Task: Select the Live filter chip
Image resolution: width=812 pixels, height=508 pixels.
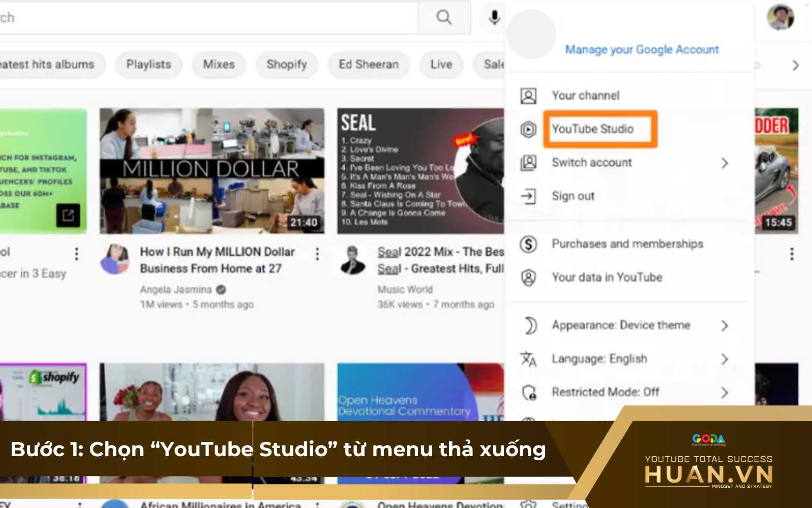Action: coord(441,65)
